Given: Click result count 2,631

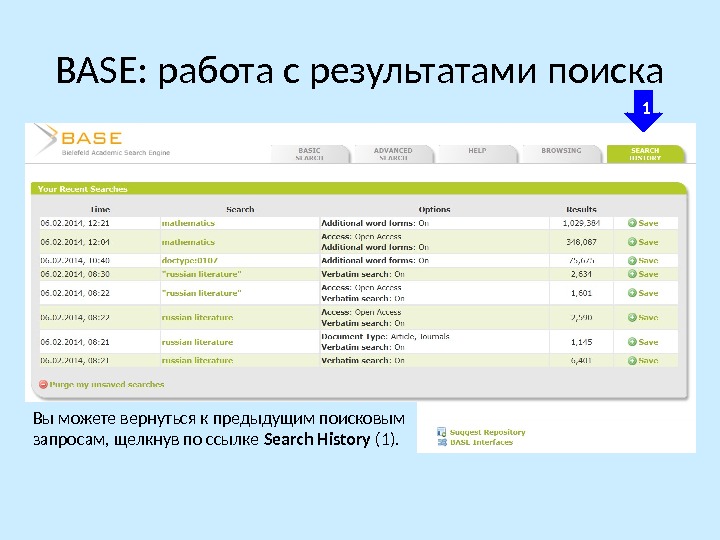Looking at the screenshot, I should click(x=581, y=274).
